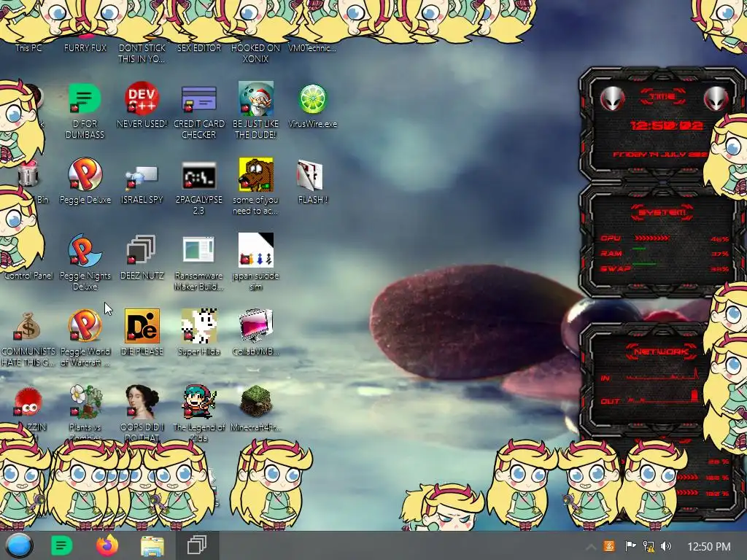The width and height of the screenshot is (747, 560).
Task: Open COMMUNISTS HATE THIS G... money bag icon
Action: pos(27,326)
